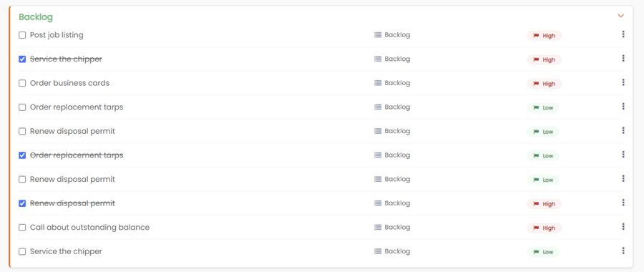Check the unfinished Service the chipper checkbox
Screen dimensions: 644x272
(x=22, y=251)
